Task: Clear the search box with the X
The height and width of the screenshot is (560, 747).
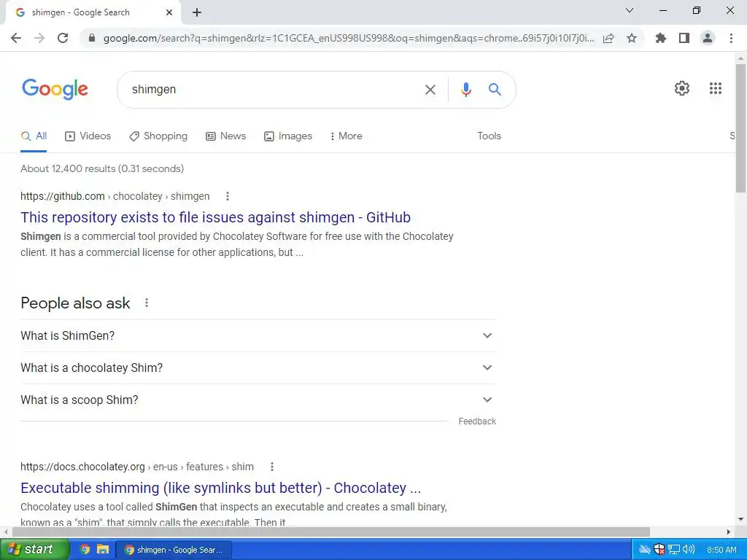Action: pyautogui.click(x=430, y=90)
